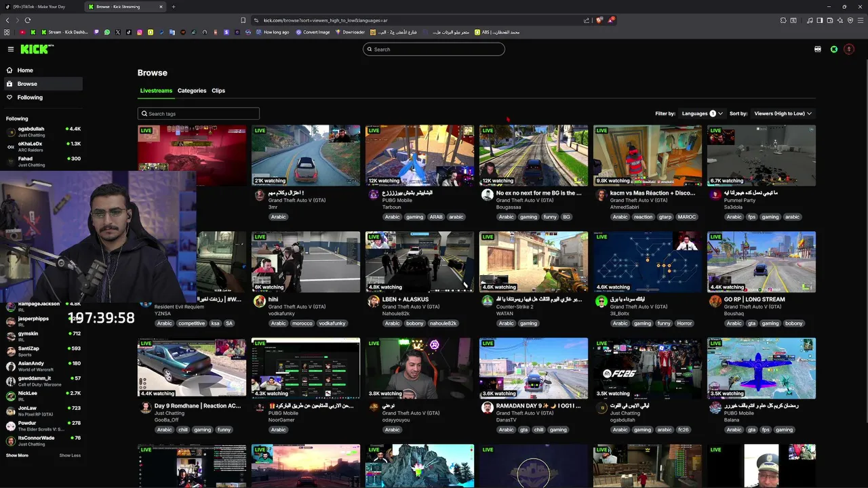Image resolution: width=868 pixels, height=488 pixels.
Task: Switch to the Clips tab
Action: coord(218,91)
